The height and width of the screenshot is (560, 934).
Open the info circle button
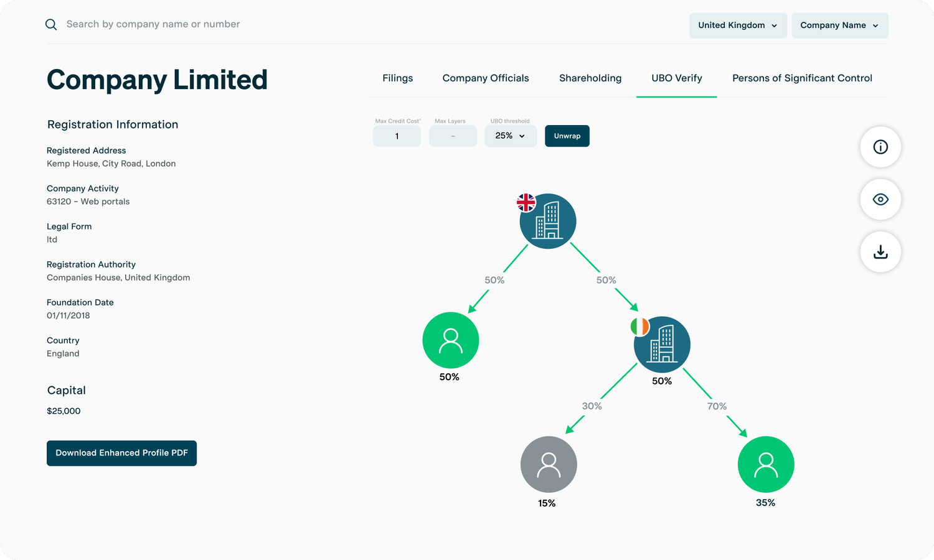tap(880, 147)
